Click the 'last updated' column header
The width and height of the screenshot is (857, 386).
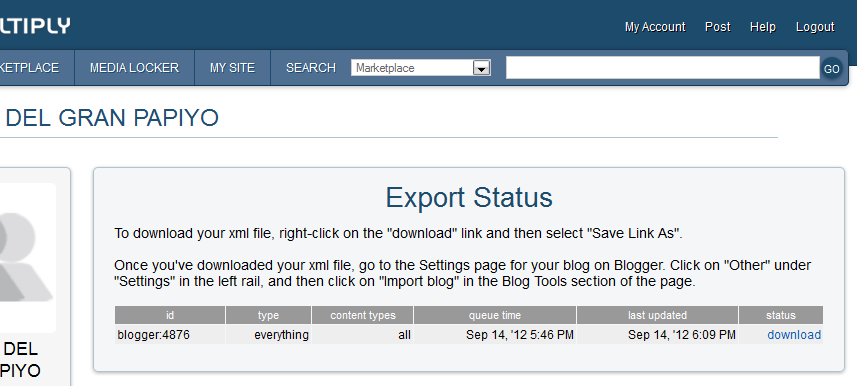tap(658, 315)
